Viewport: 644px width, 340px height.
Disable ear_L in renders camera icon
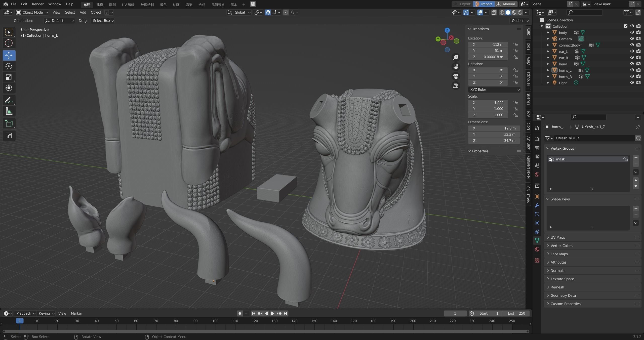[x=638, y=51]
